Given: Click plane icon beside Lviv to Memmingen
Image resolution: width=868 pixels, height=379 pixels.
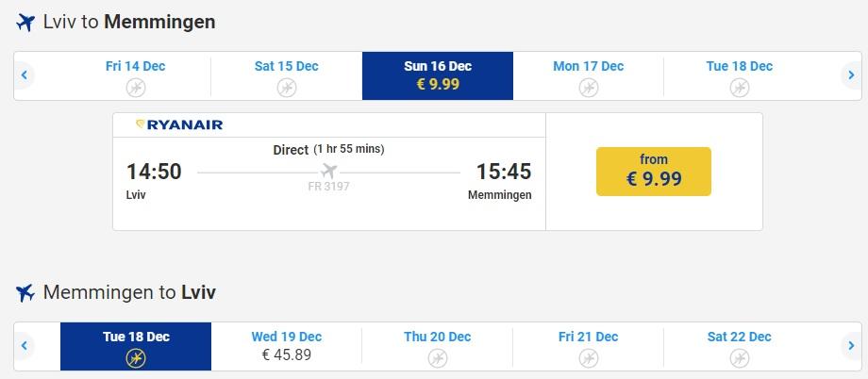Looking at the screenshot, I should click(x=25, y=23).
